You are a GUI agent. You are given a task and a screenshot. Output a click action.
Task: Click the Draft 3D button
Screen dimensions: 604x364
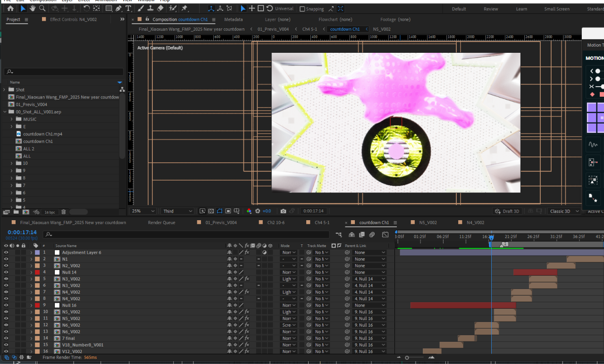(x=508, y=211)
